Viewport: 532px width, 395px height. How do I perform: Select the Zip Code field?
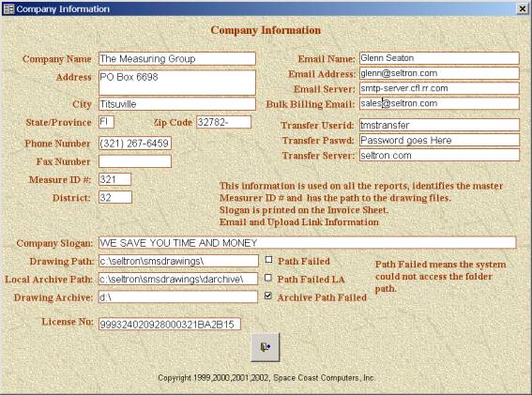pos(223,122)
